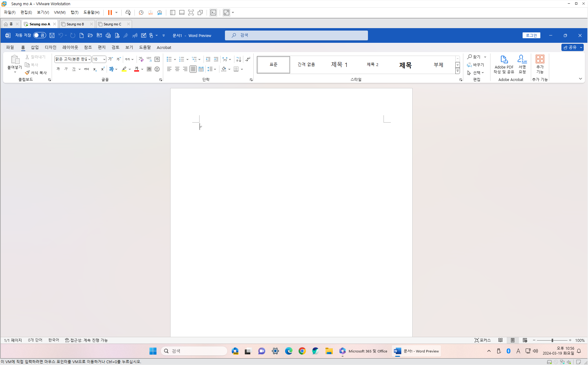Viewport: 588px width, 365px height.
Task: Click the Format Painter (서식 복사) icon
Action: point(27,73)
